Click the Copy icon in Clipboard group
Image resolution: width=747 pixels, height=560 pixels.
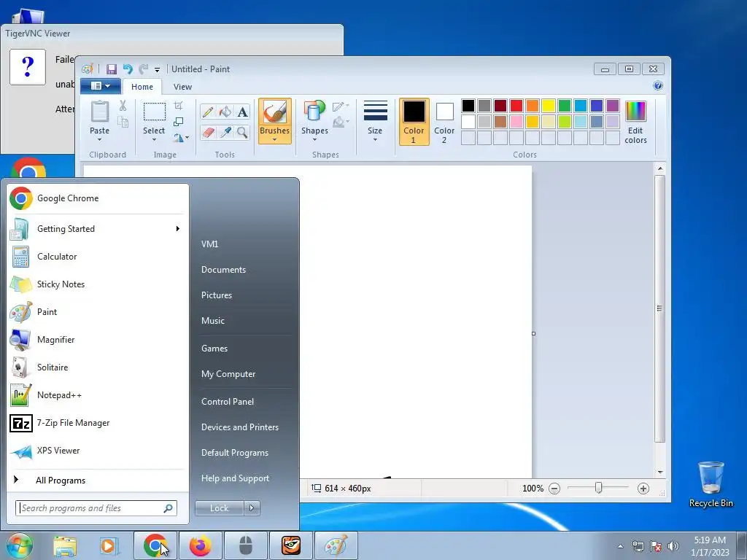point(123,122)
